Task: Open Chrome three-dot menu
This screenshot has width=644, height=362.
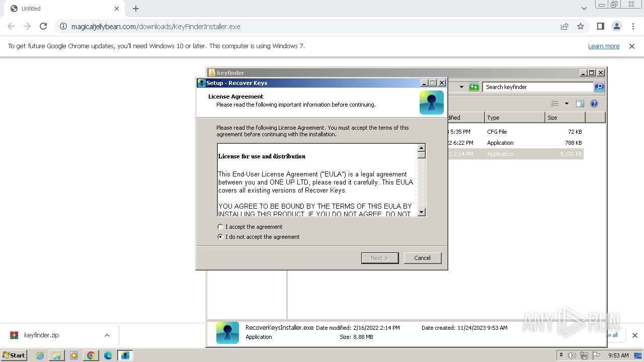Action: click(633, 26)
